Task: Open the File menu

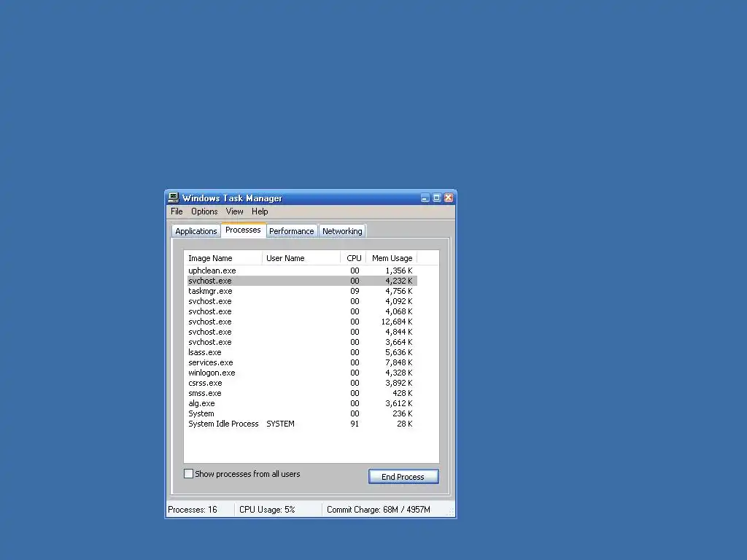Action: (177, 211)
